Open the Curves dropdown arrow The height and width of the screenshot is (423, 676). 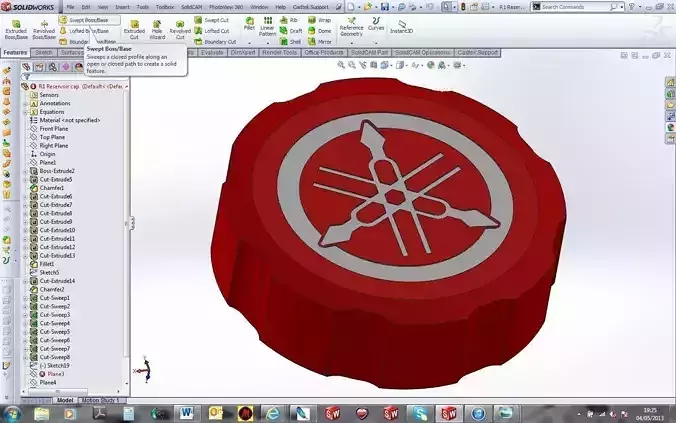[x=376, y=43]
